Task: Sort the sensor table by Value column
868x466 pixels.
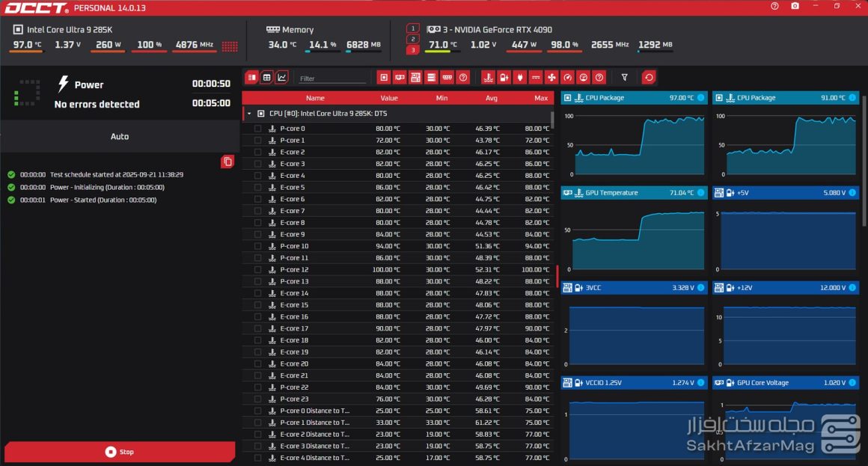Action: coord(389,98)
